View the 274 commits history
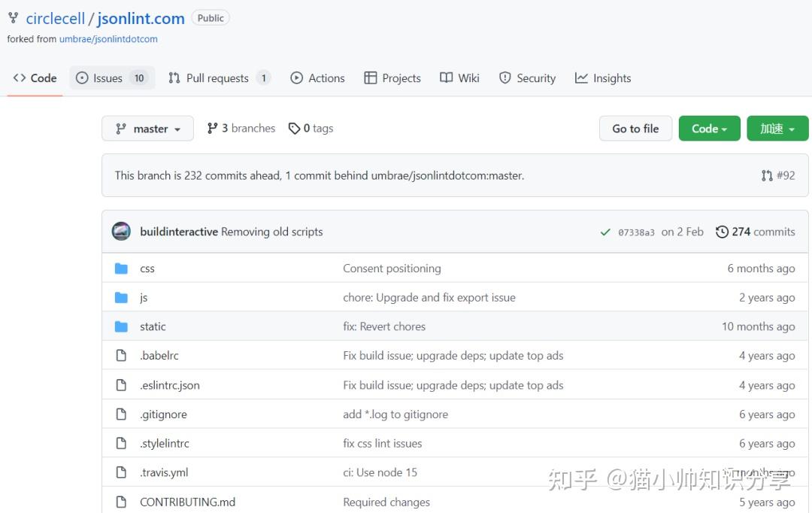This screenshot has width=812, height=513. pyautogui.click(x=755, y=232)
